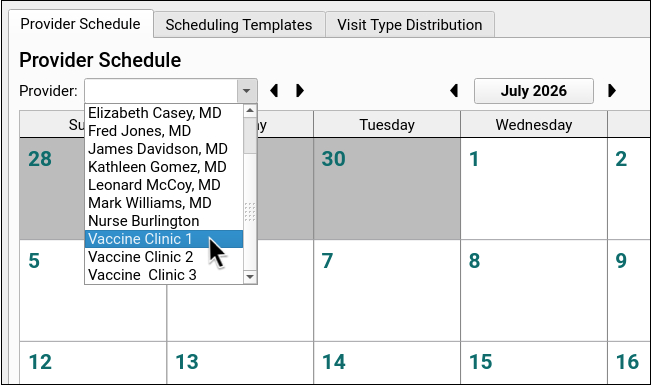Viewport: 651px width, 385px height.
Task: Select the Provider Schedule tab
Action: (81, 24)
